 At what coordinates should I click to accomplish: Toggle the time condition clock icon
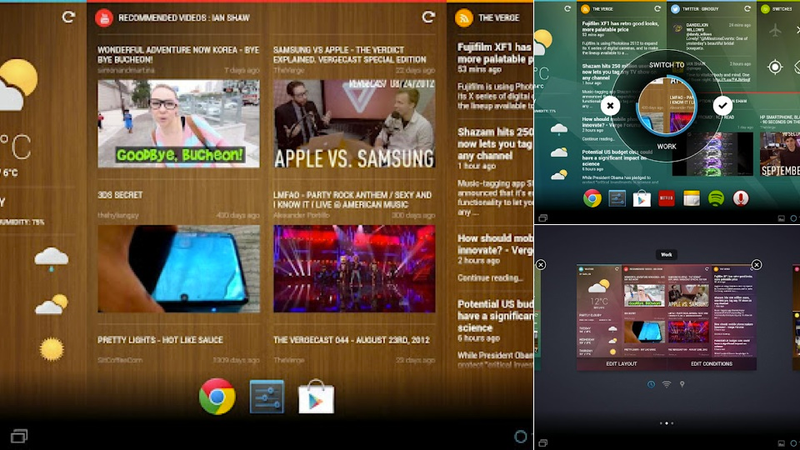(x=651, y=384)
